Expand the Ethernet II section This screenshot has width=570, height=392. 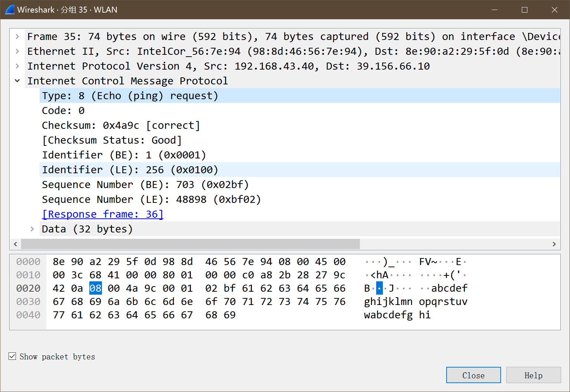17,51
